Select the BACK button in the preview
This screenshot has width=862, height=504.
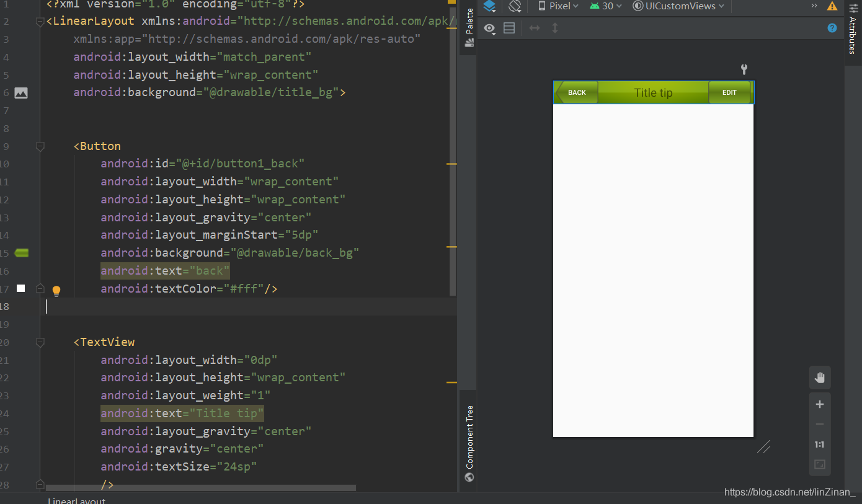577,92
